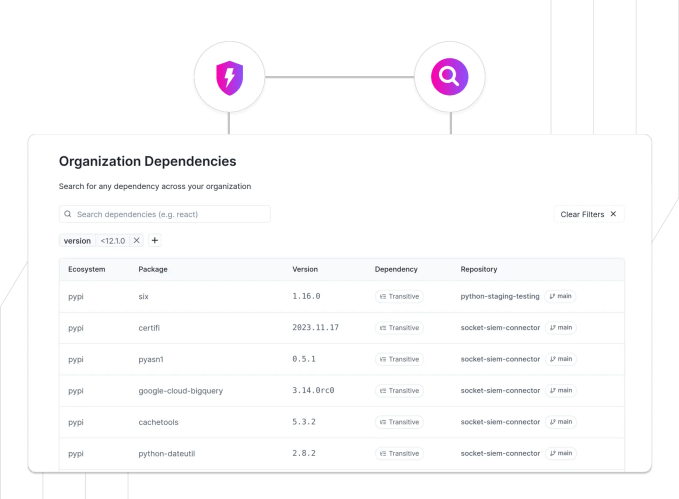Click main branch badge in pyasn1 row
The height and width of the screenshot is (499, 679).
click(x=561, y=359)
